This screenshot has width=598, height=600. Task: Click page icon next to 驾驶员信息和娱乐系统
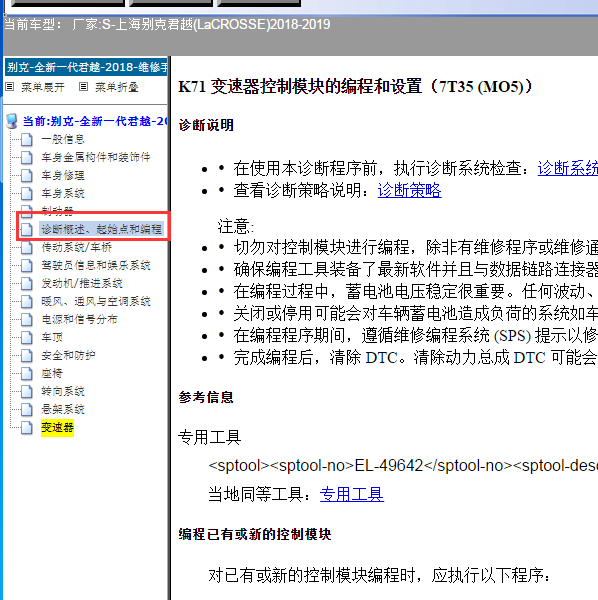click(x=26, y=265)
